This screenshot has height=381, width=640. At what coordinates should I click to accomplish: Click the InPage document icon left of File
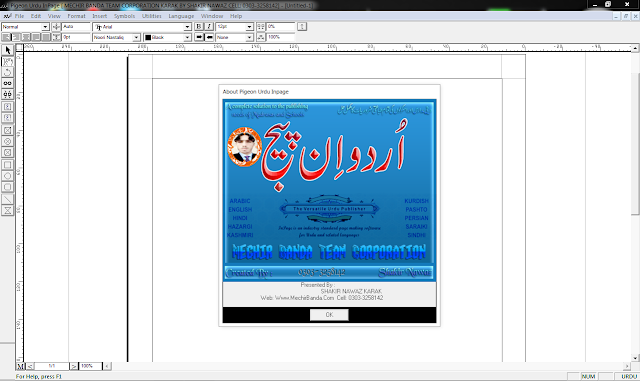pos(7,16)
